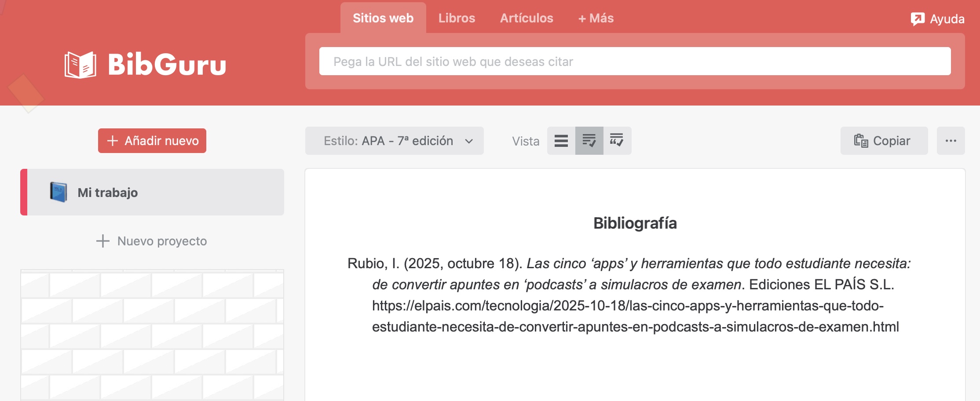This screenshot has width=980, height=401.
Task: Open the Estilo APA 7ª edición dropdown
Action: click(x=395, y=141)
